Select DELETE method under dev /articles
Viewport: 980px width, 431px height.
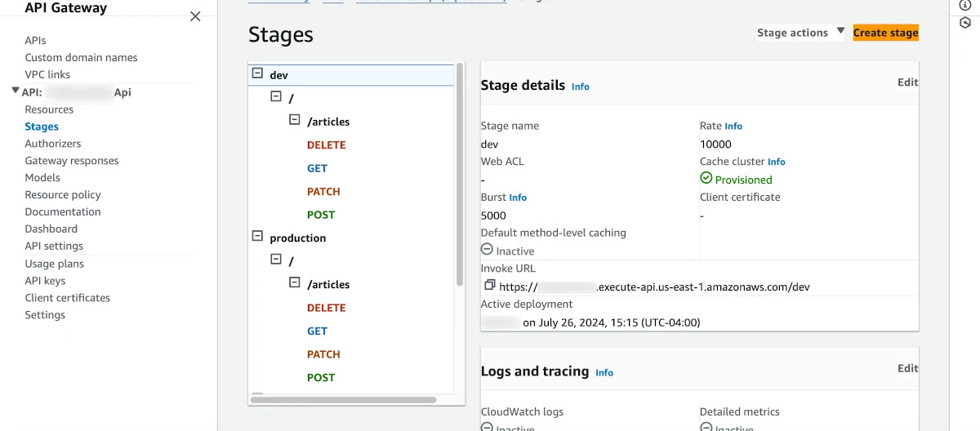(326, 144)
